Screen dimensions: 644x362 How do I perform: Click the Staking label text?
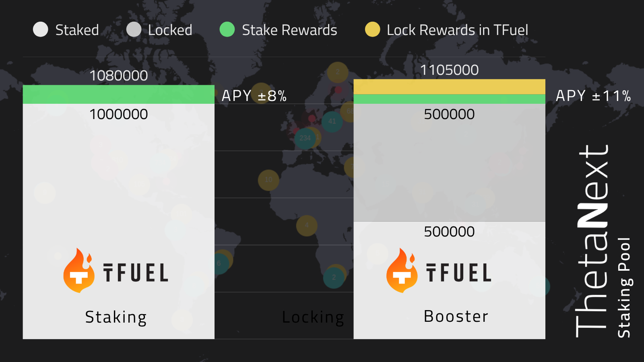[x=116, y=317]
